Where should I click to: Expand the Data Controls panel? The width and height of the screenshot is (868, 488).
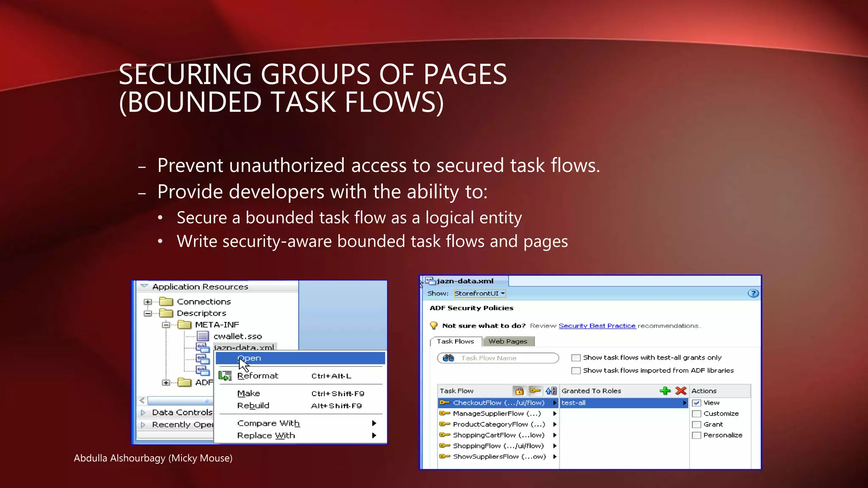[143, 413]
